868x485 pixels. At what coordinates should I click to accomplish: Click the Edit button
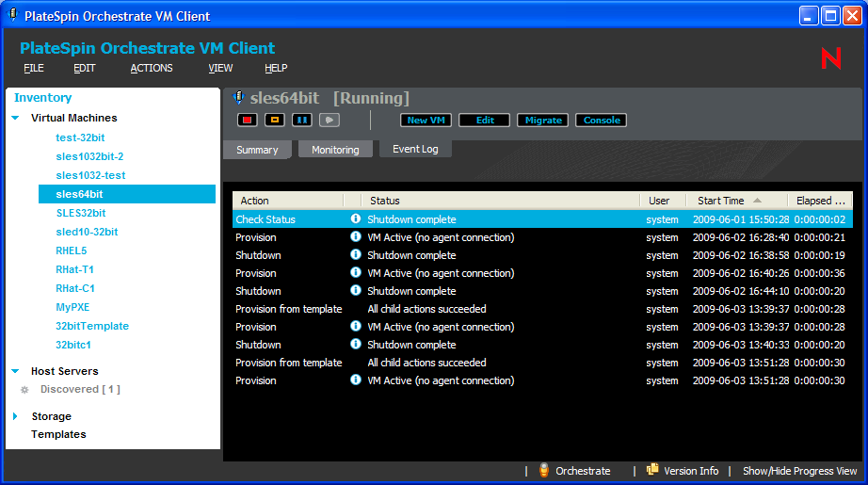coord(485,121)
